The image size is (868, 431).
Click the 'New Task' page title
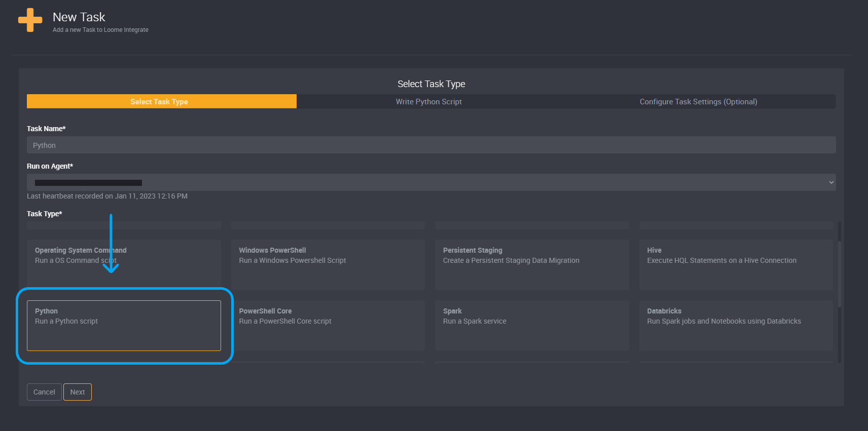79,17
